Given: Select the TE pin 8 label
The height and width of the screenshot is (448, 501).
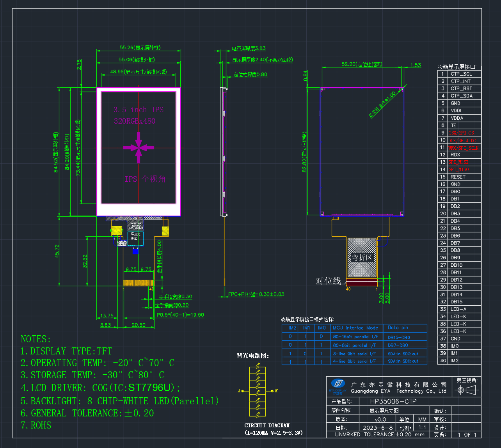Looking at the screenshot, I should [x=453, y=126].
